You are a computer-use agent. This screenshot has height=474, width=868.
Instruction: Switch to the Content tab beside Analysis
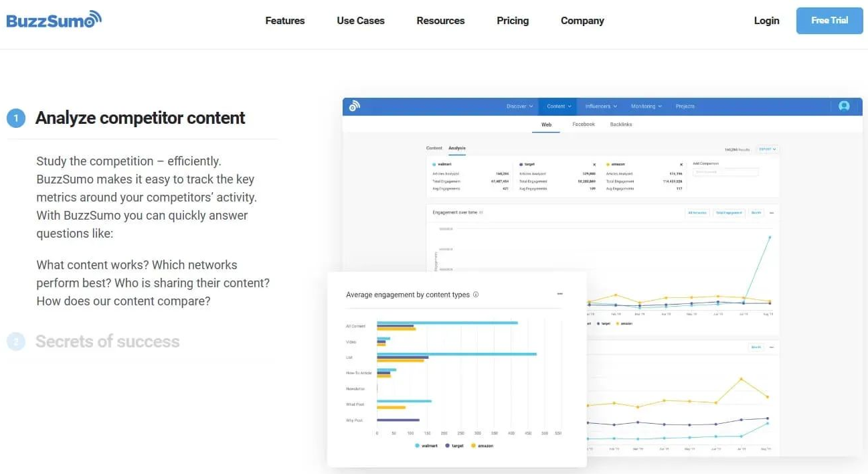click(x=434, y=148)
